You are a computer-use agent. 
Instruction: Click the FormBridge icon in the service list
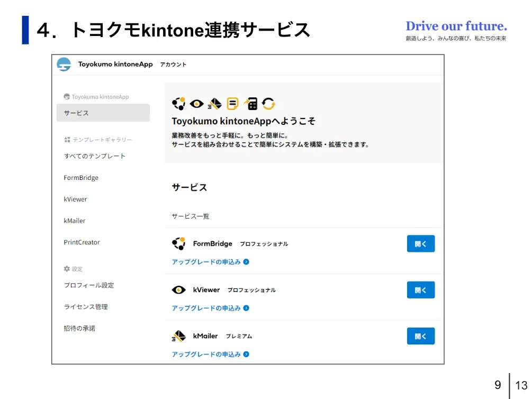pos(178,243)
